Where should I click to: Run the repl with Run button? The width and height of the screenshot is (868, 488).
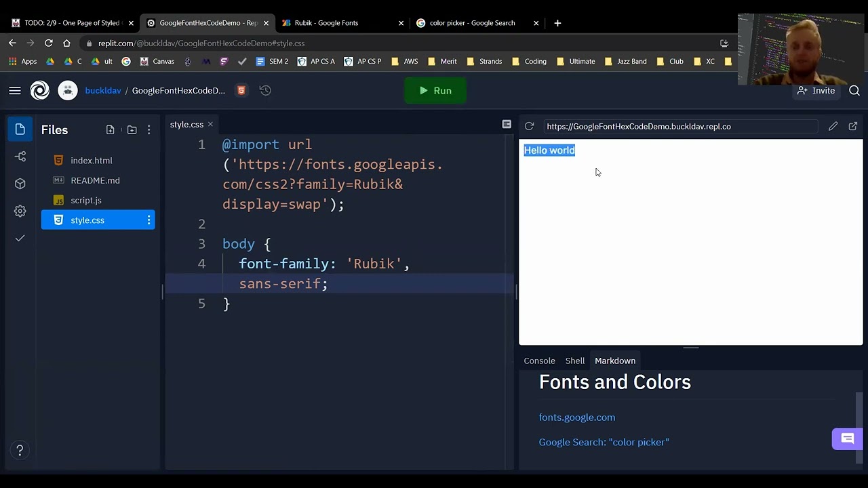pos(435,91)
